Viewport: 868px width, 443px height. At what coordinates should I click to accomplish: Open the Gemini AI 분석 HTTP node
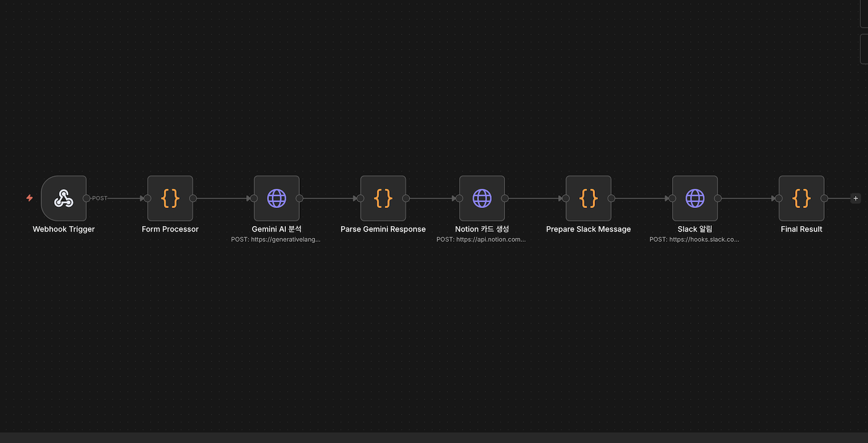[x=276, y=198]
